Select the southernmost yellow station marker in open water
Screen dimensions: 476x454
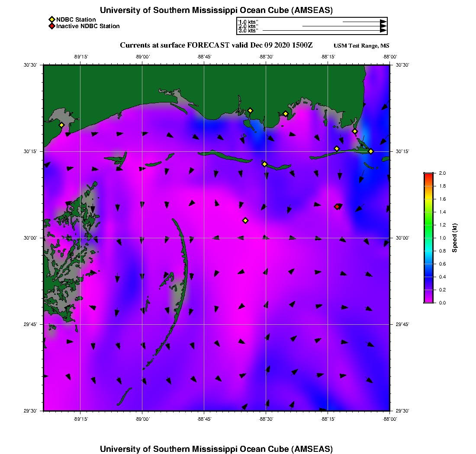tap(245, 221)
